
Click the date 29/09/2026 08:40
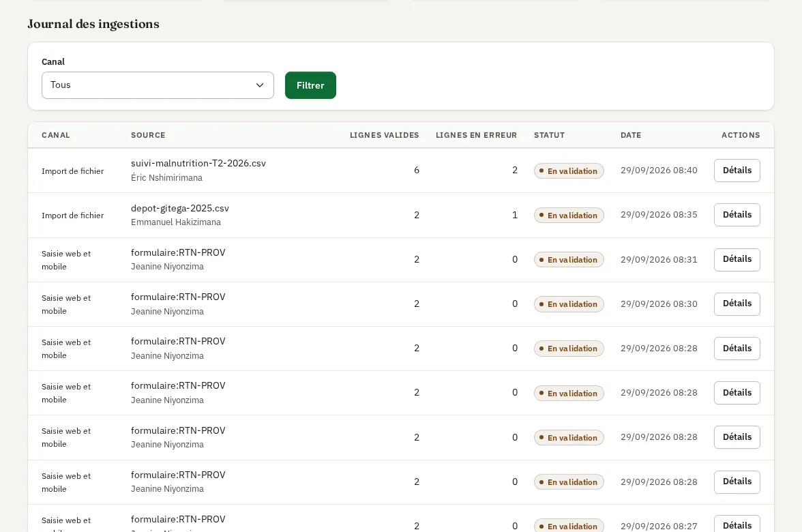(x=659, y=171)
